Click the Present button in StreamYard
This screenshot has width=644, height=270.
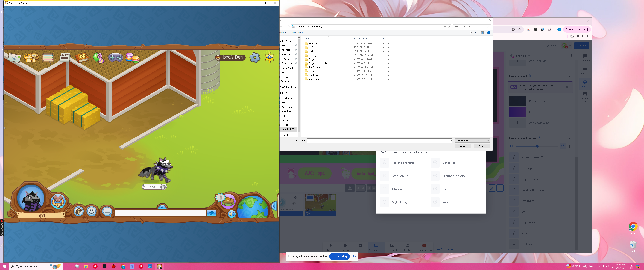point(392,247)
